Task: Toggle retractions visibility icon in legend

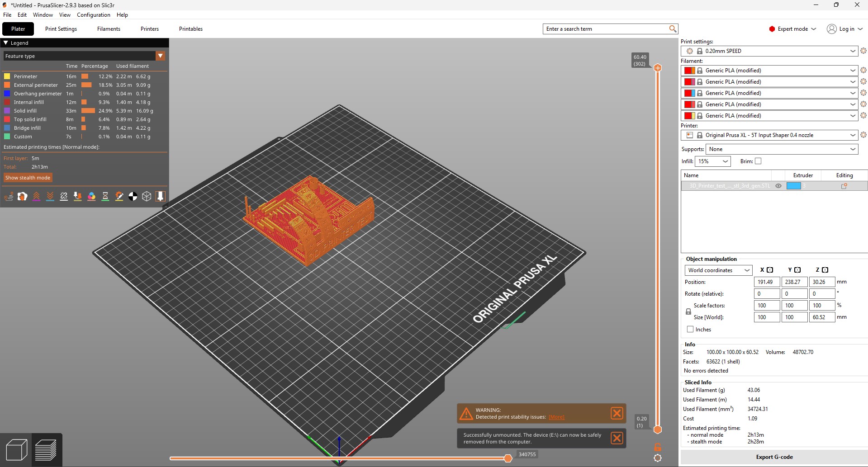Action: coord(36,196)
